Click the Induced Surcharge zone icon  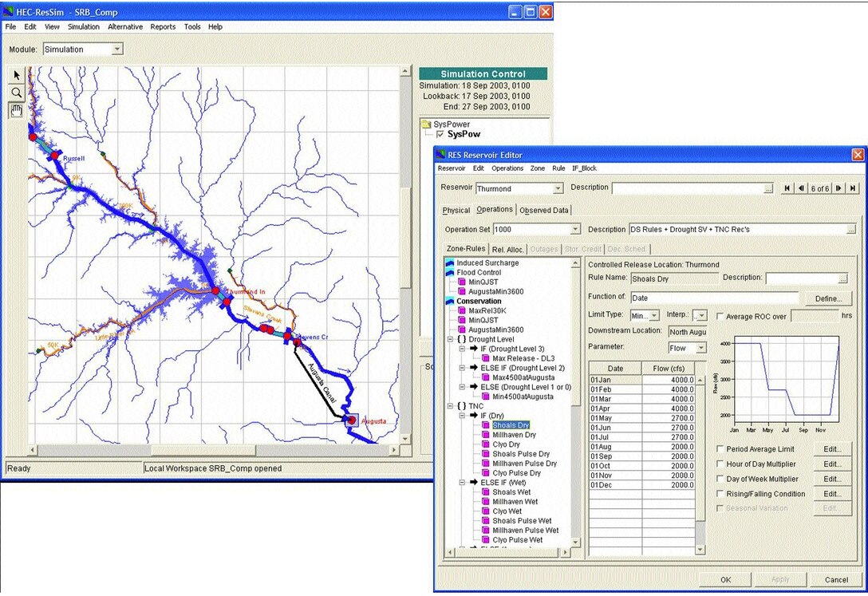[x=450, y=262]
